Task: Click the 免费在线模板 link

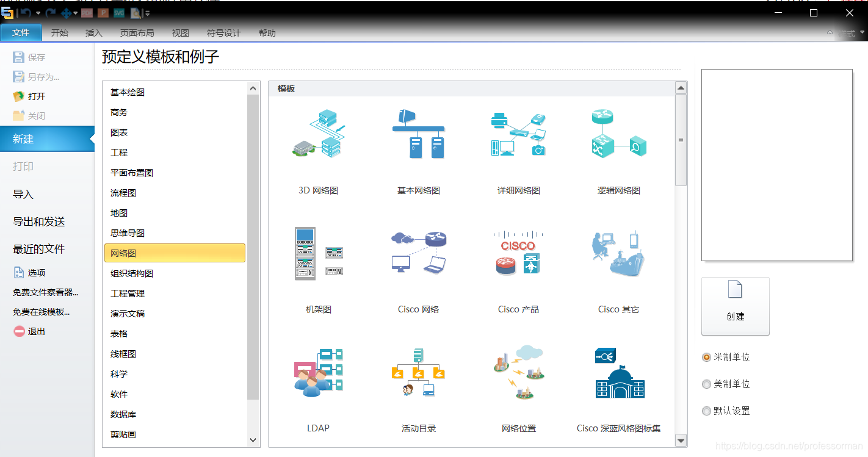Action: point(42,312)
